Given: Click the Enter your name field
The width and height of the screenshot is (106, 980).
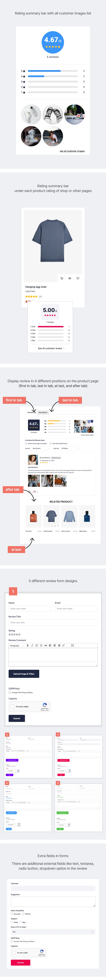Looking at the screenshot, I should pos(30,609).
